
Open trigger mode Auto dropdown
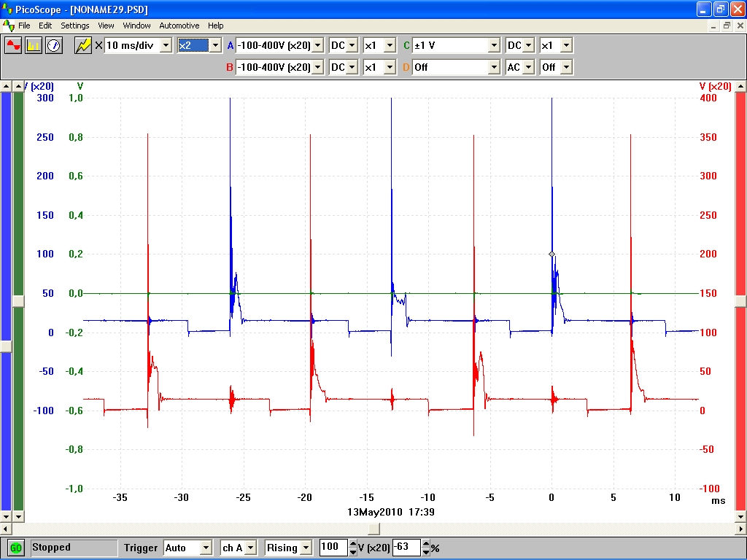pos(206,548)
